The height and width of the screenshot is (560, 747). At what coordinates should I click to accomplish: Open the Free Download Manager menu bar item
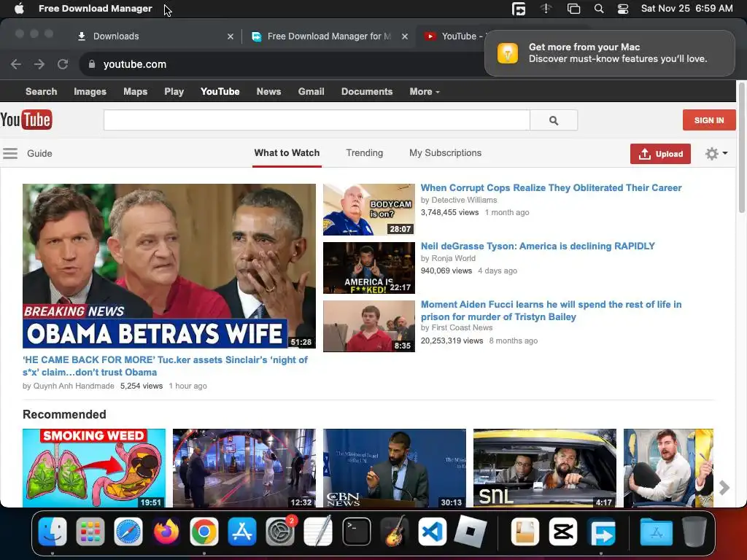coord(96,9)
